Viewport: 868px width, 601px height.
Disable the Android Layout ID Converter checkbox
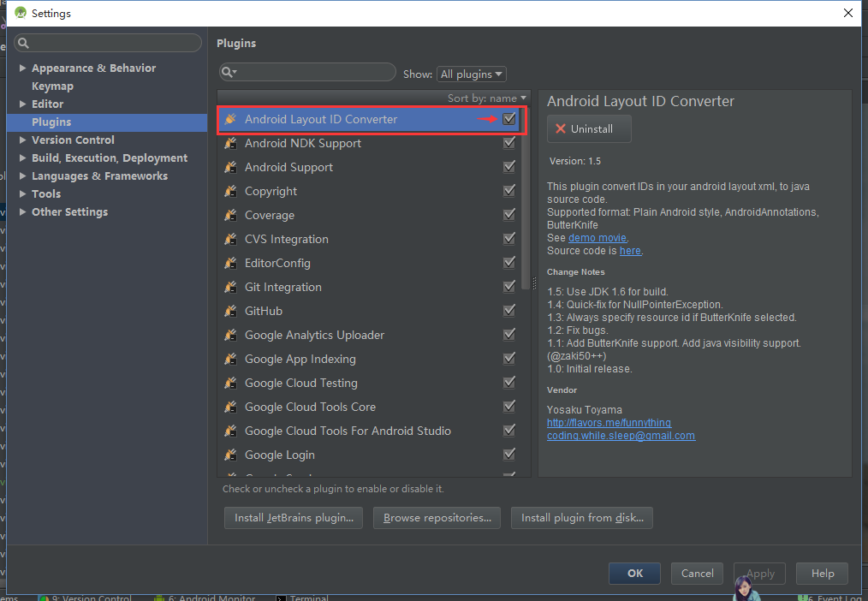[509, 119]
